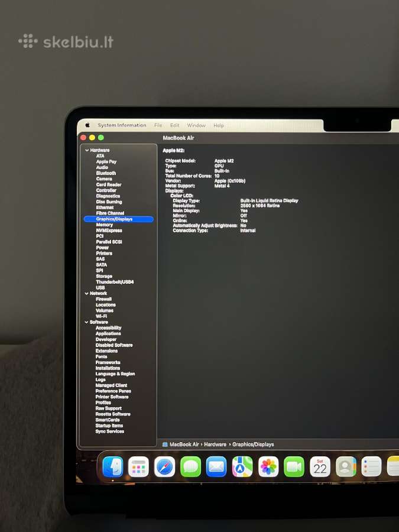Viewport: 399px width, 532px height.
Task: Select Power in the sidebar
Action: (102, 248)
